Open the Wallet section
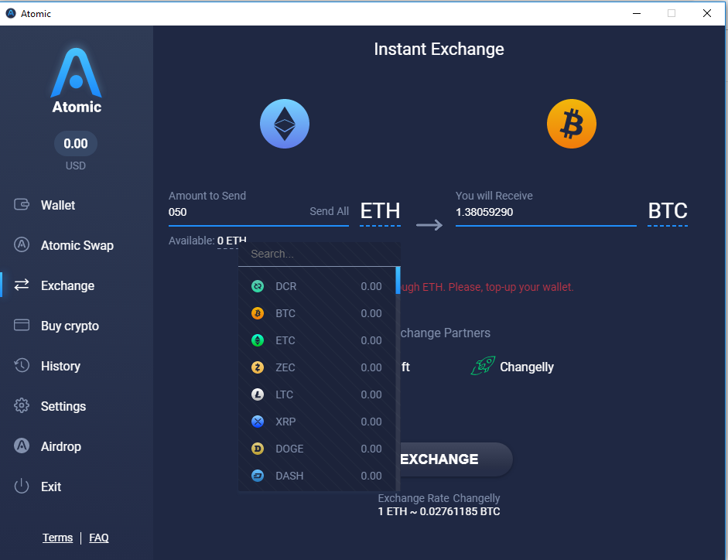Viewport: 728px width, 560px height. point(58,205)
